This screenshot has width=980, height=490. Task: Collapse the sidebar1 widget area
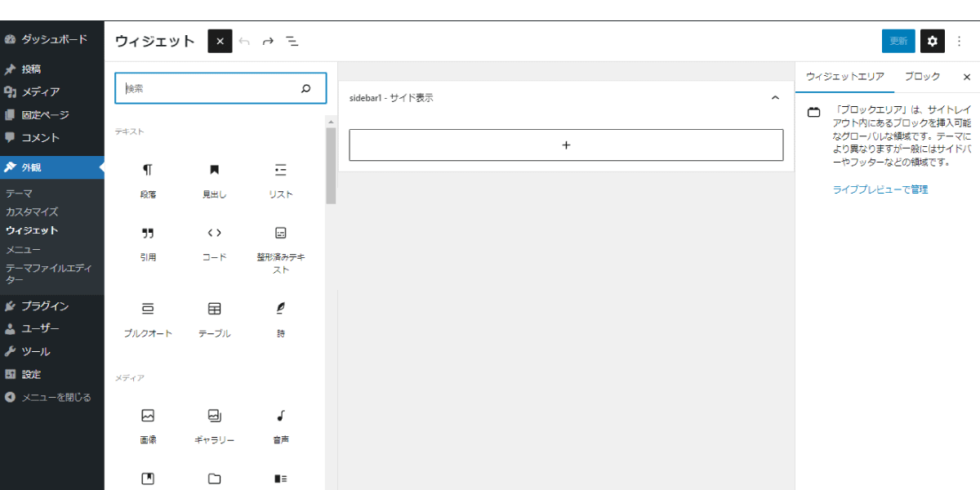pyautogui.click(x=775, y=98)
